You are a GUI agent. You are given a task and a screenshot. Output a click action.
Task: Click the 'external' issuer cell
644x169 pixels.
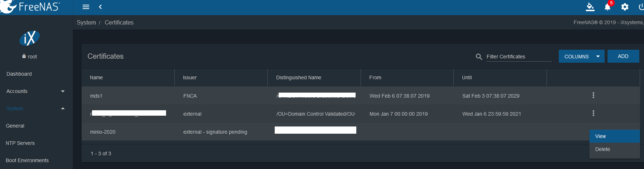click(192, 114)
